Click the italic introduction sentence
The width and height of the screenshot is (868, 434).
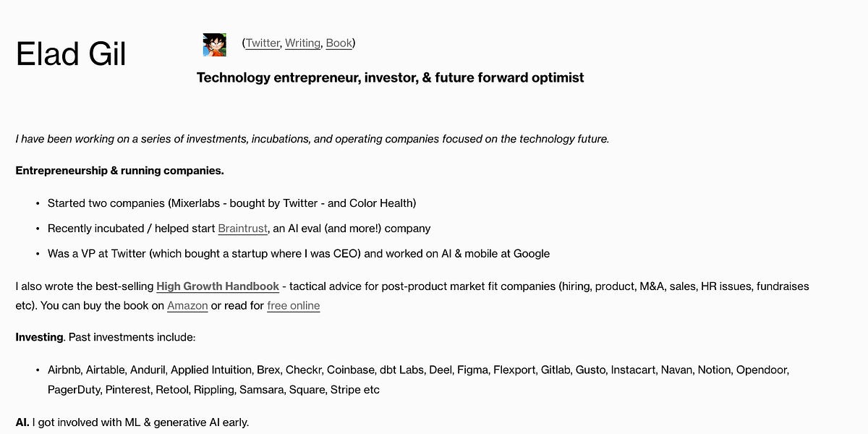coord(312,138)
